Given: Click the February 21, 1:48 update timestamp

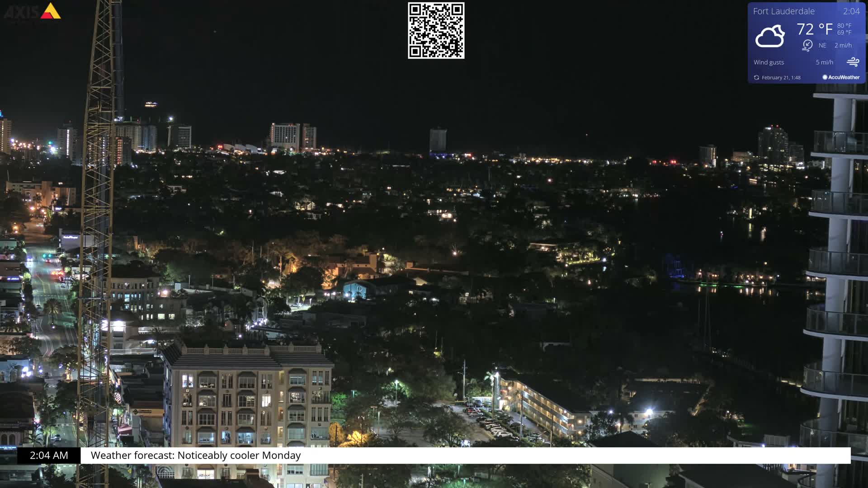Looking at the screenshot, I should [781, 78].
